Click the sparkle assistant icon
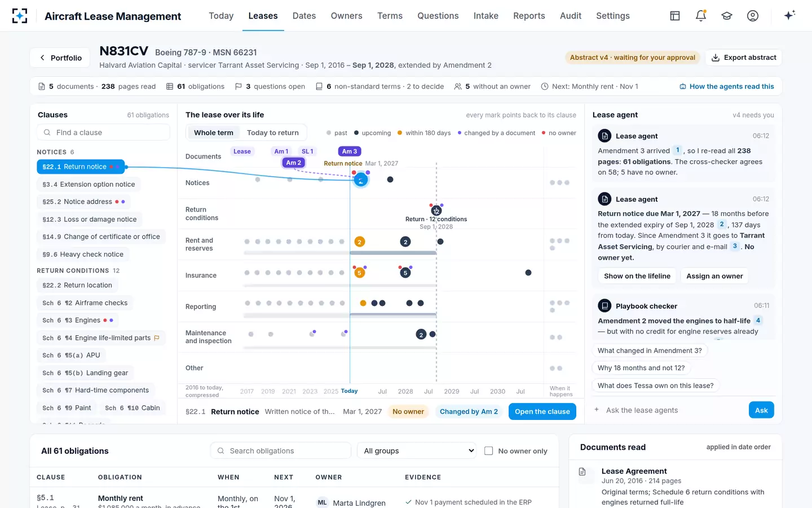812x508 pixels. pyautogui.click(x=789, y=15)
